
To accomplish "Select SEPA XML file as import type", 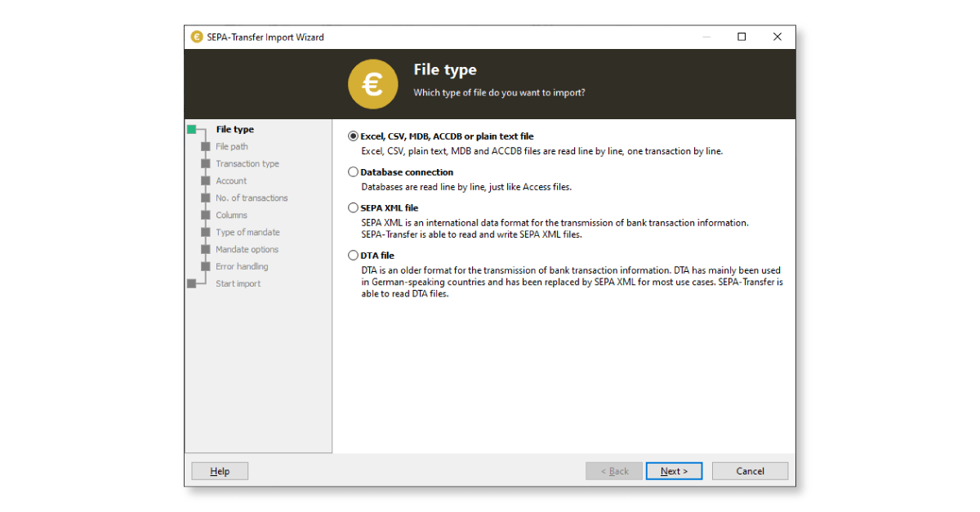I will [x=354, y=208].
